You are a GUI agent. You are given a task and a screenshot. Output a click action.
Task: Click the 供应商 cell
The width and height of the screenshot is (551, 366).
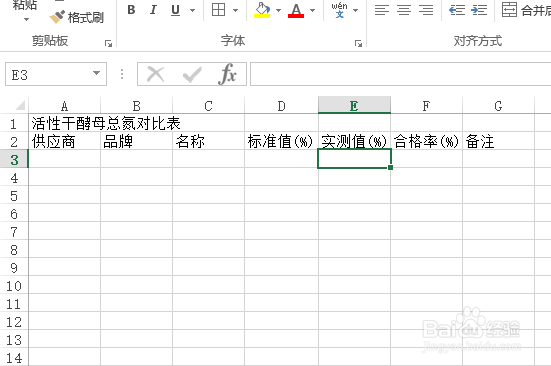[x=65, y=141]
